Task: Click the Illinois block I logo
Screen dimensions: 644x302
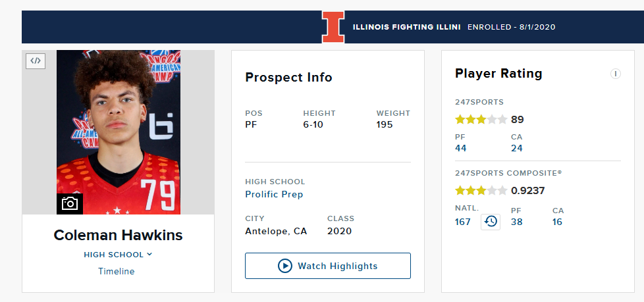Action: (x=333, y=27)
